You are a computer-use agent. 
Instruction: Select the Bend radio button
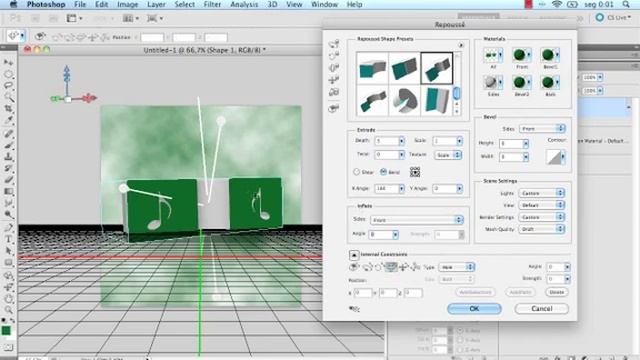coord(383,172)
